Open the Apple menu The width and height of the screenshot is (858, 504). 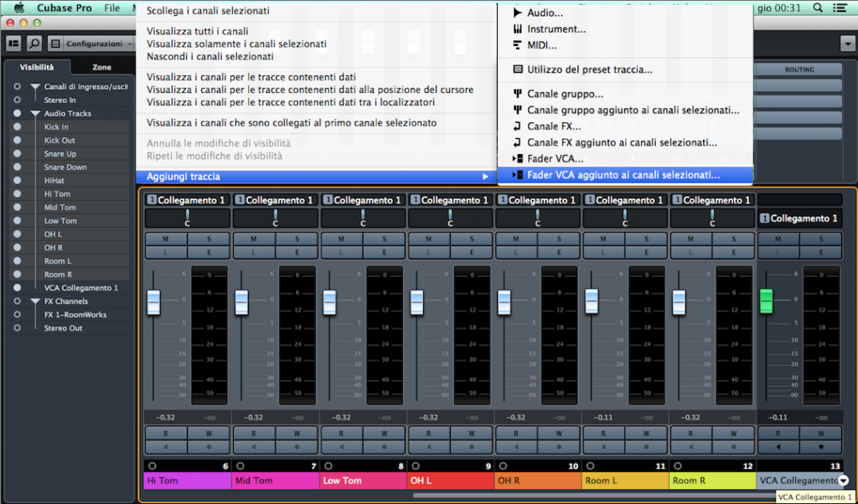tap(19, 8)
